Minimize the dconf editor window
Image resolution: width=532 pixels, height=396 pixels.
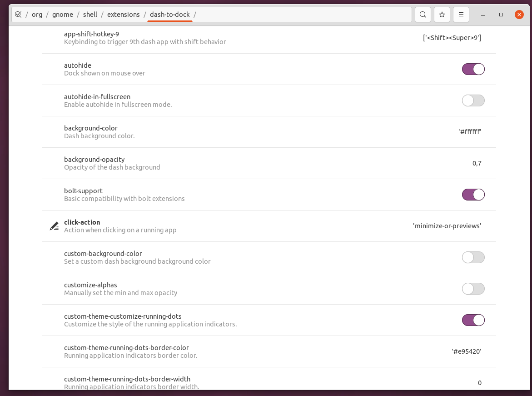tap(482, 15)
